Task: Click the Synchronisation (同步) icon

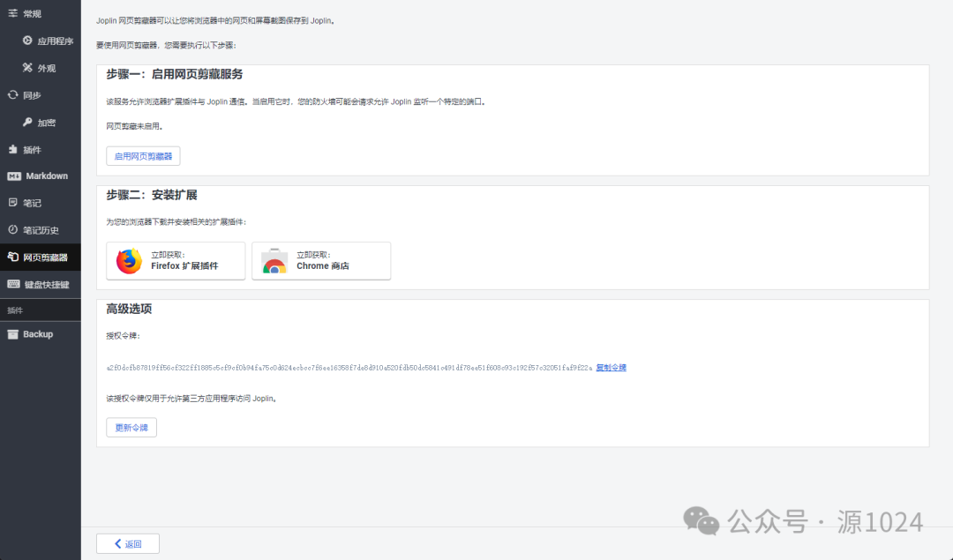Action: click(x=12, y=94)
